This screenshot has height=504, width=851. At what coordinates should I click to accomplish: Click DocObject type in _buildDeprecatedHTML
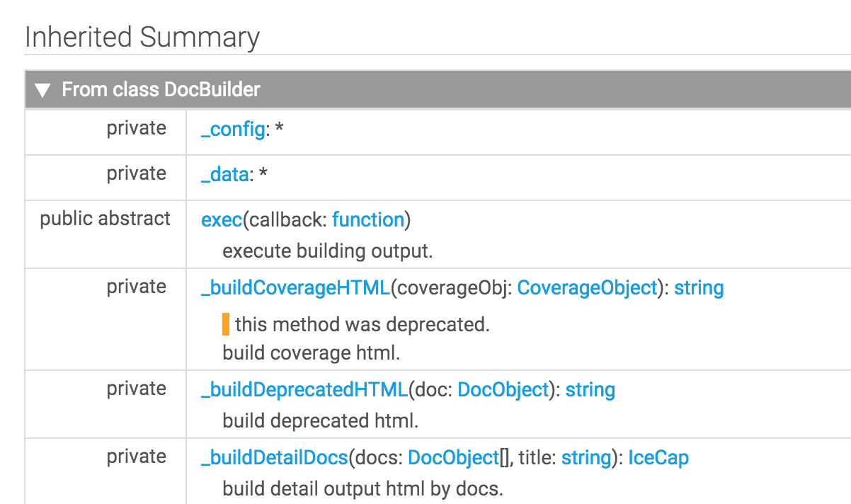click(x=503, y=390)
